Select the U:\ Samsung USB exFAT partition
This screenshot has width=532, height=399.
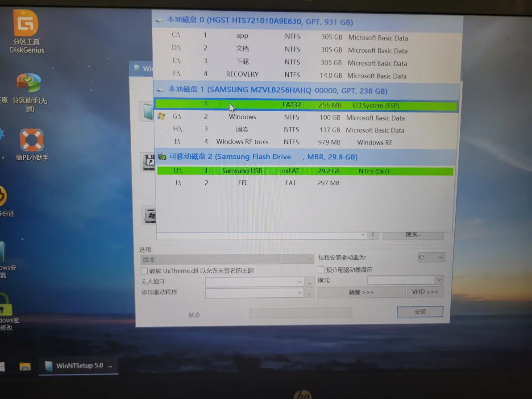[x=305, y=170]
